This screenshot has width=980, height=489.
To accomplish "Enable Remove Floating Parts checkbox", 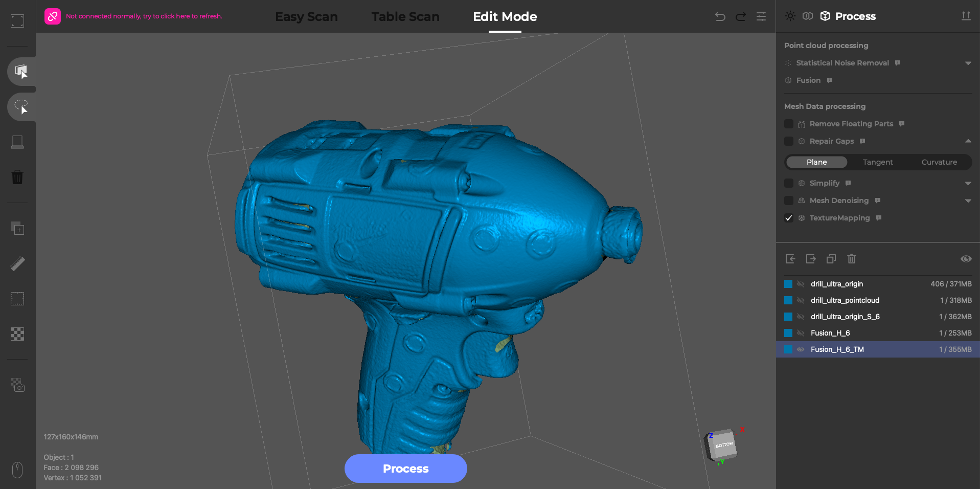I will (789, 124).
